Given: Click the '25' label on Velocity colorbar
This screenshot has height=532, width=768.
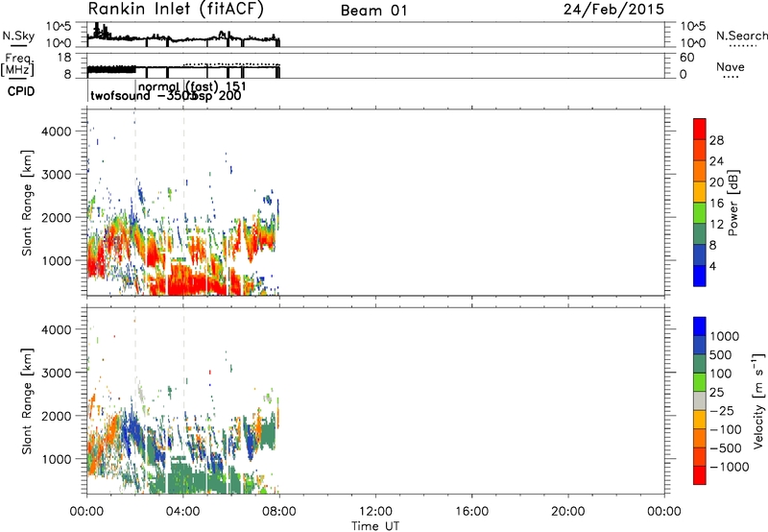Looking at the screenshot, I should tap(716, 393).
